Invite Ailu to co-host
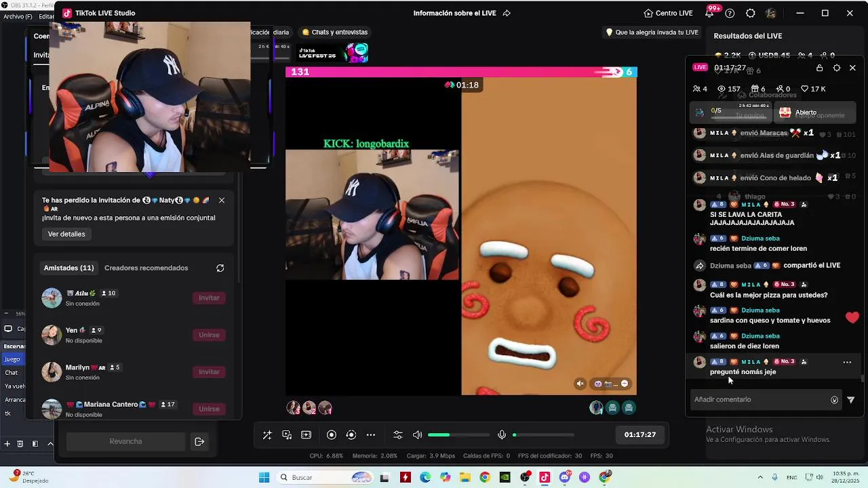The width and height of the screenshot is (868, 488). 209,298
